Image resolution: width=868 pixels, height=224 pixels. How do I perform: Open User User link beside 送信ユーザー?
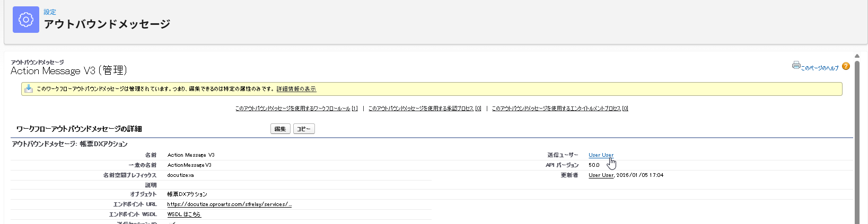(601, 155)
